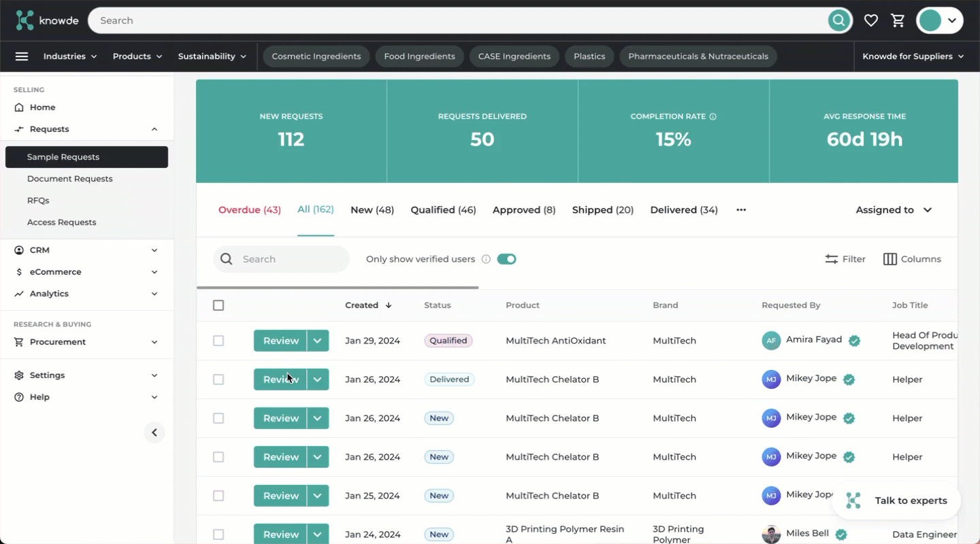Click the user avatar circle

click(x=930, y=20)
